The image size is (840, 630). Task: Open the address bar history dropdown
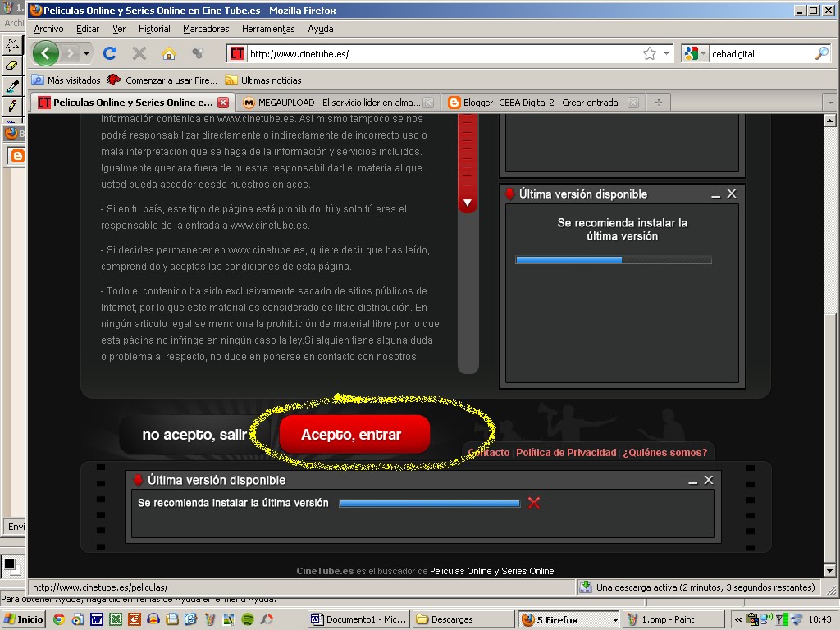(666, 53)
